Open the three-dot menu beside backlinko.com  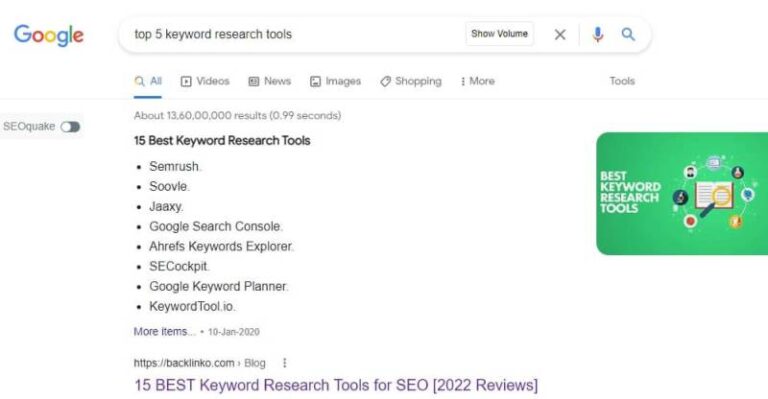point(285,363)
